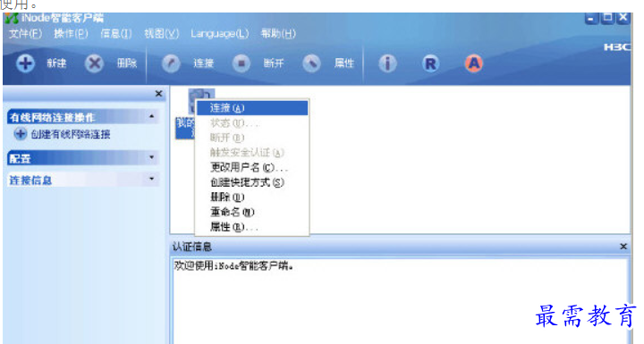The width and height of the screenshot is (644, 344).
Task: Expand the 连接信息 section arrow
Action: coord(151,179)
